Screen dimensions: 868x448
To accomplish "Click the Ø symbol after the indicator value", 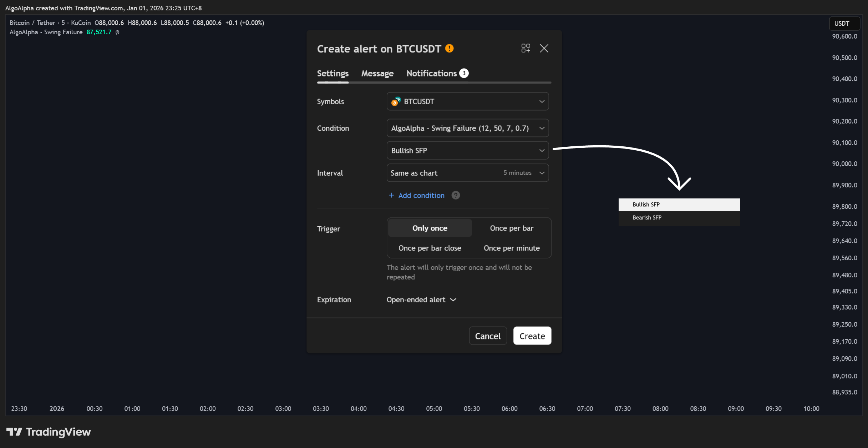I will click(117, 32).
